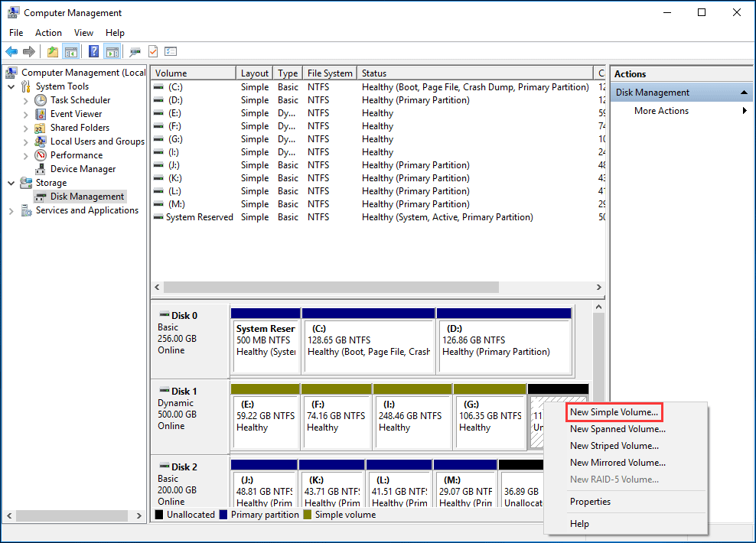Click the Shared Folders icon
The image size is (756, 543).
point(40,128)
